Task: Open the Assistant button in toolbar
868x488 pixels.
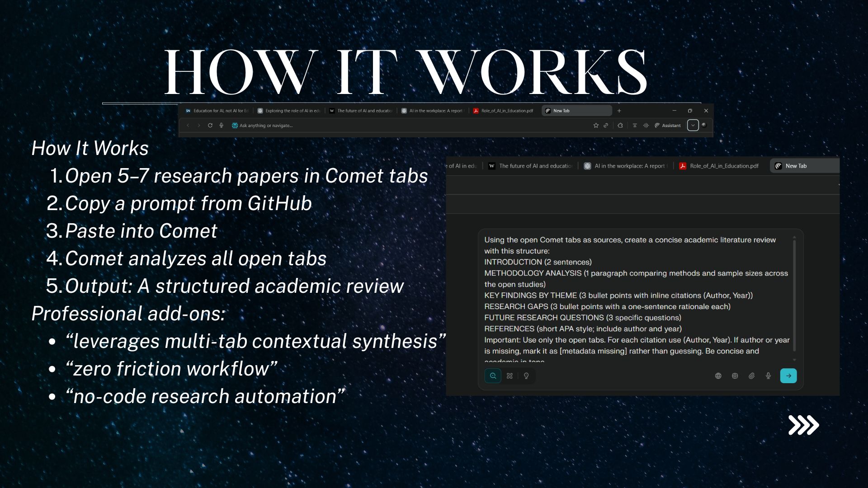Action: click(x=668, y=126)
